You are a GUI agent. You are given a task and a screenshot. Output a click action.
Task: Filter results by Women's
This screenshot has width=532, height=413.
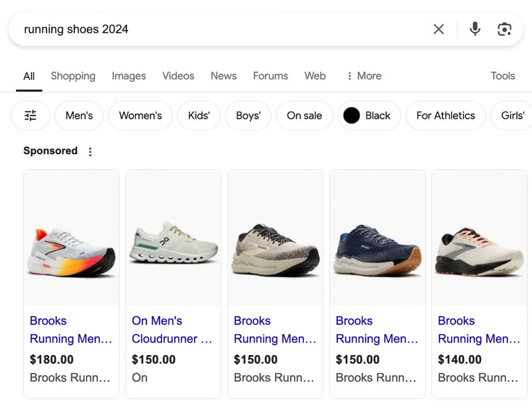(x=140, y=116)
